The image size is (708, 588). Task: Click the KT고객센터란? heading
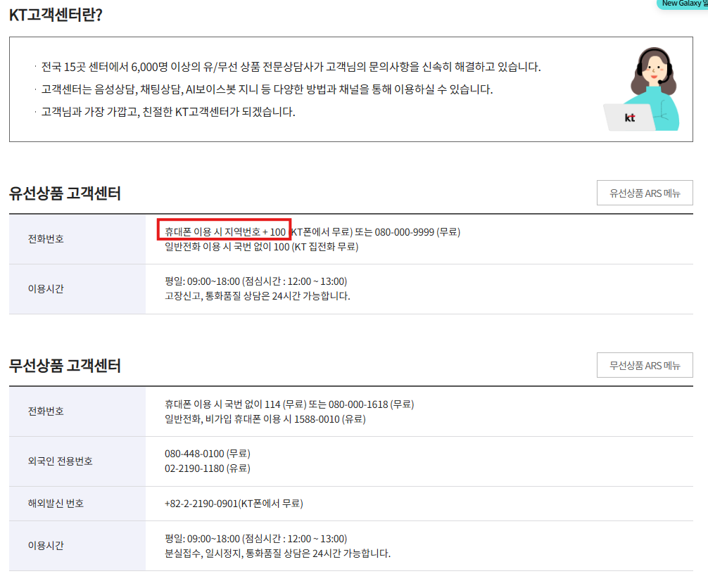[56, 15]
